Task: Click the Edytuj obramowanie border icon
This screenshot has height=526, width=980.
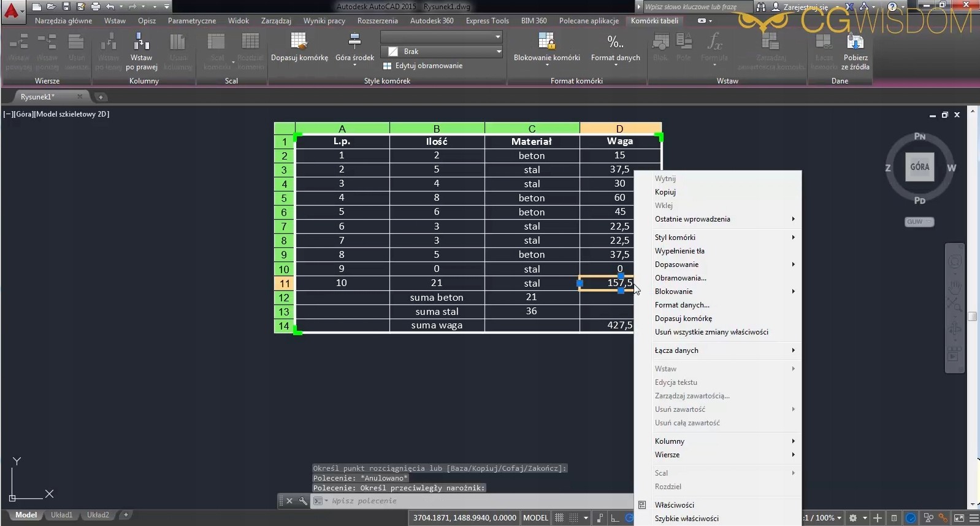Action: [387, 66]
